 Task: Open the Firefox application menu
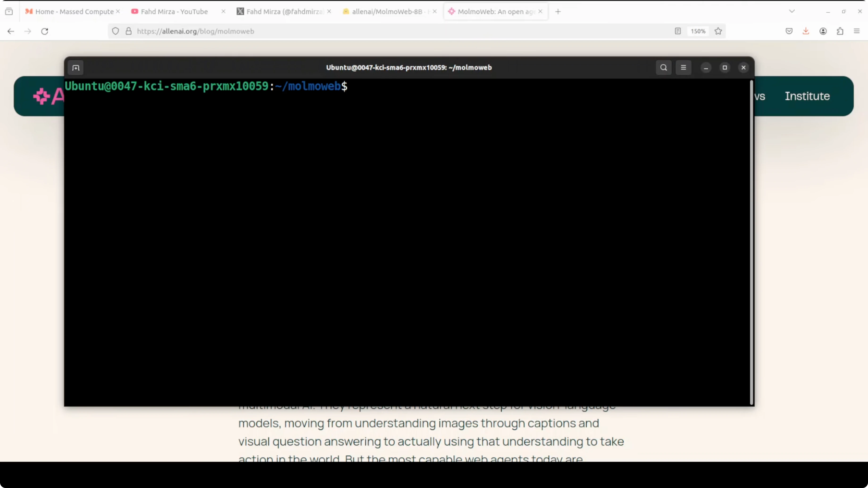tap(856, 31)
